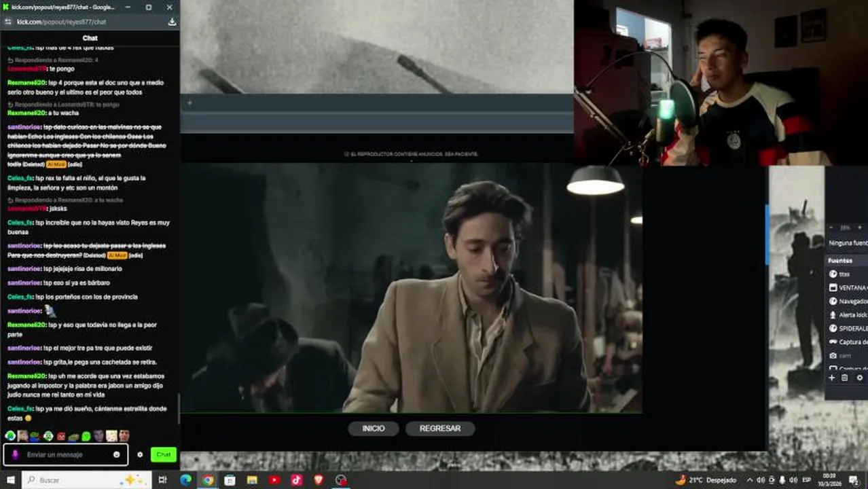
Task: Open chat settings gear icon
Action: point(140,454)
